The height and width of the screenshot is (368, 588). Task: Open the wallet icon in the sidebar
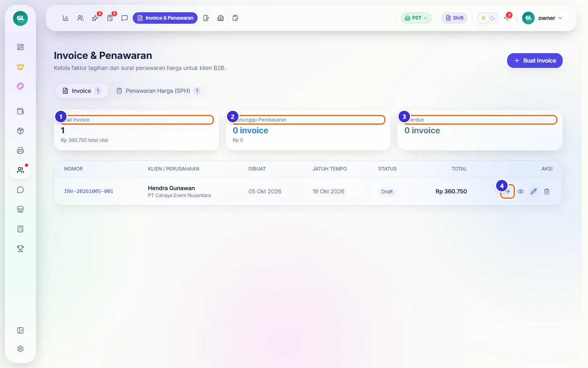(x=20, y=111)
